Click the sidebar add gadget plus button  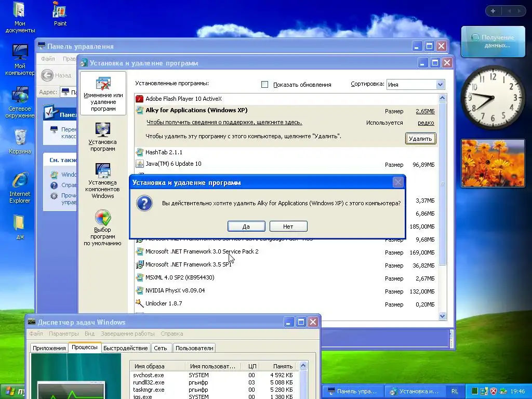tap(493, 11)
